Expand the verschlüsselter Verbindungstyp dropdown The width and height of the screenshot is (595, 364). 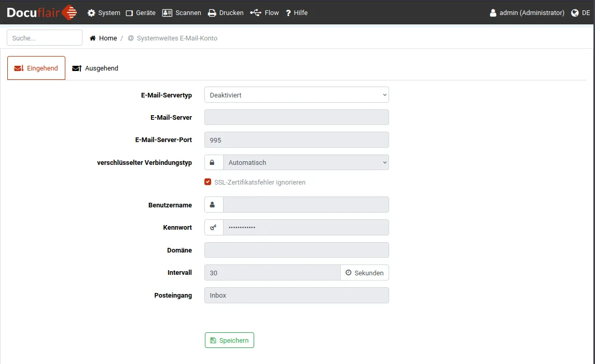point(306,162)
